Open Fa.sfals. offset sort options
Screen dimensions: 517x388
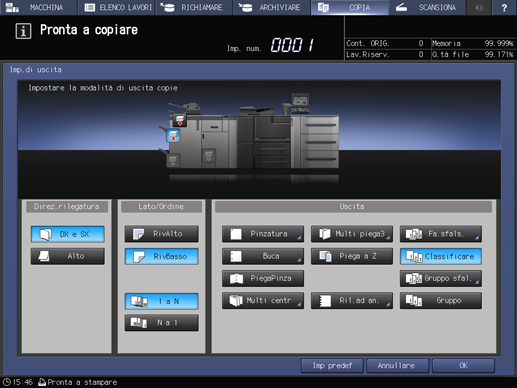click(x=441, y=234)
